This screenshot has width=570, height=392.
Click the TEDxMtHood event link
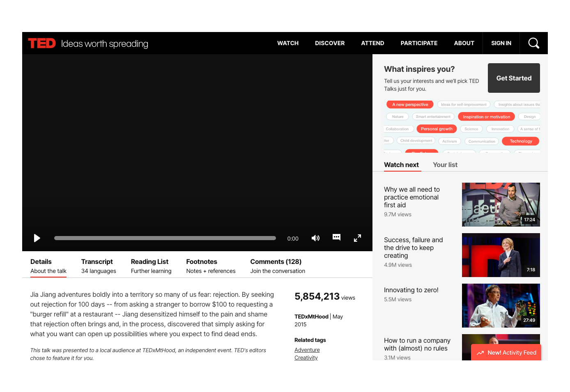pyautogui.click(x=311, y=316)
